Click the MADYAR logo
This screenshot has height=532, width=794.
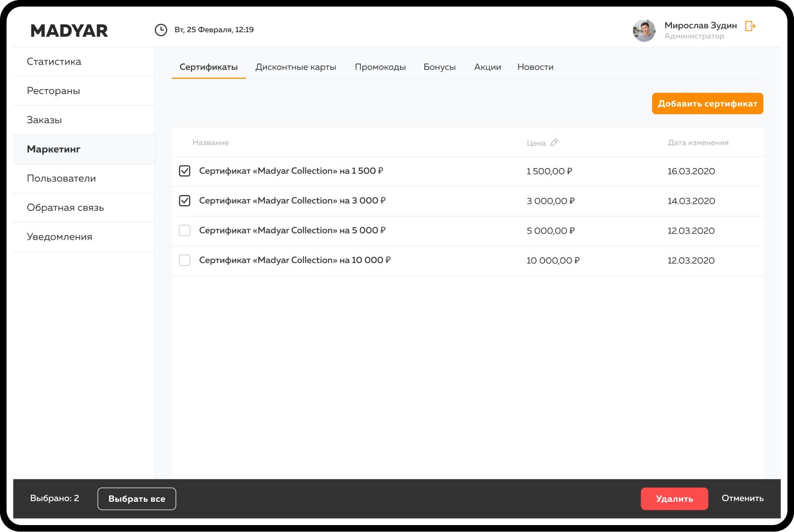(x=69, y=31)
